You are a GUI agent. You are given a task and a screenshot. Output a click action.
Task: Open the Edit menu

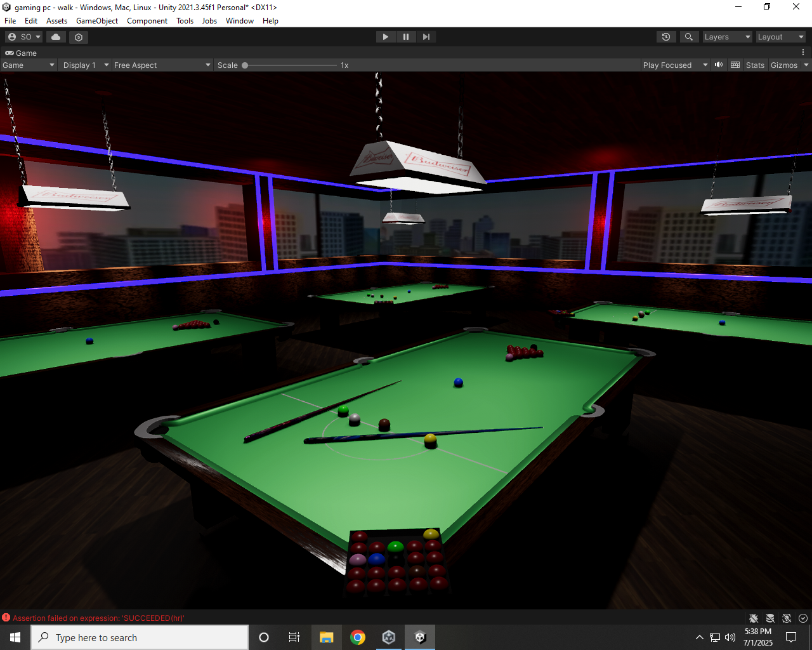pyautogui.click(x=31, y=20)
